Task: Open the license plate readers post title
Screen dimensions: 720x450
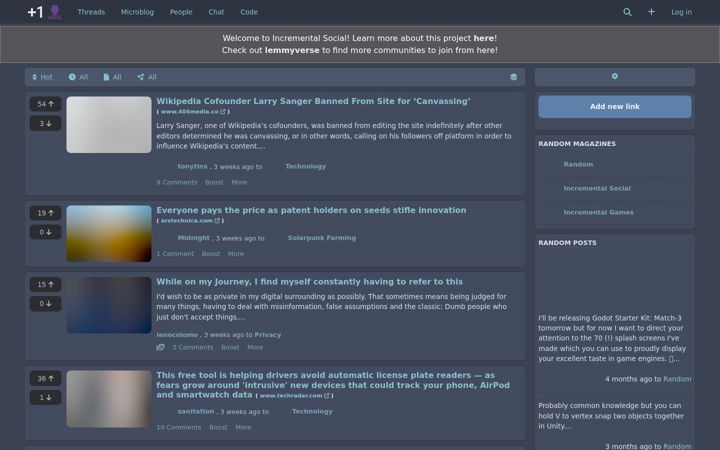Action: tap(333, 385)
